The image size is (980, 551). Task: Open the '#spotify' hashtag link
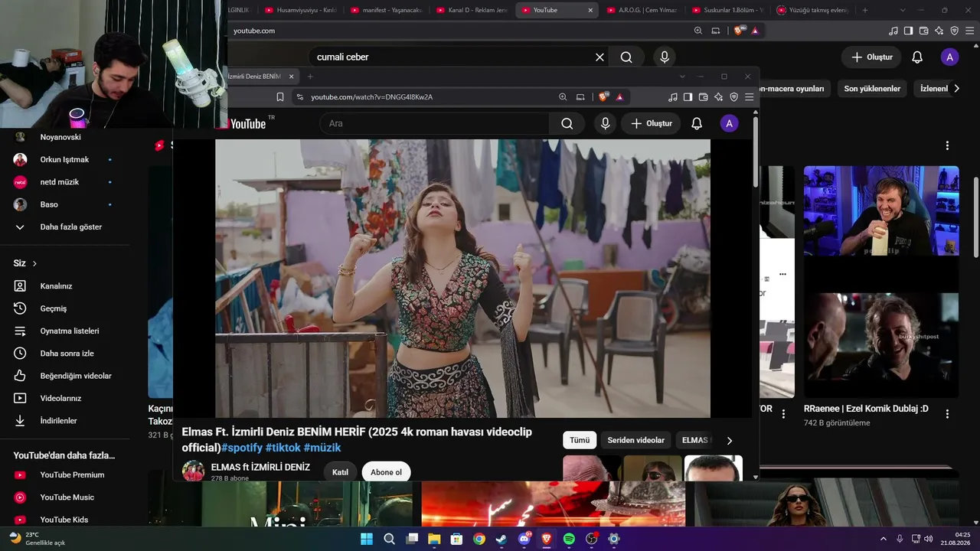coord(242,448)
